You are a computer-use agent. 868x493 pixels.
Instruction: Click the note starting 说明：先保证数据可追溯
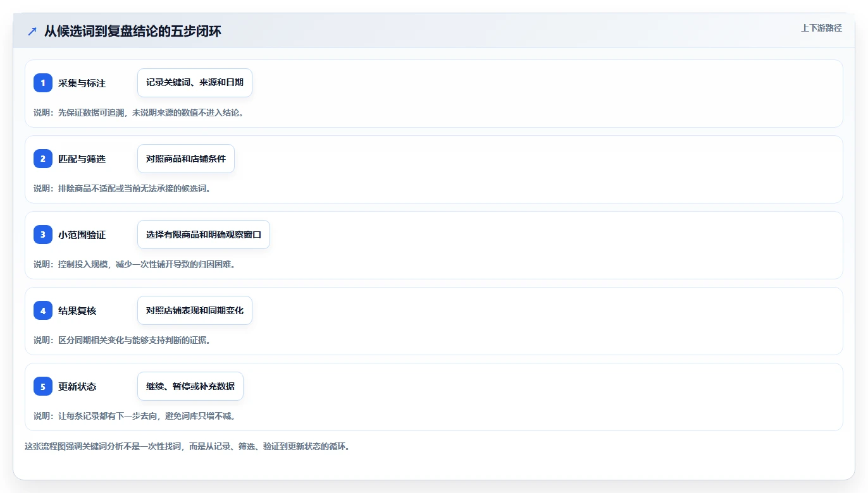pos(139,113)
